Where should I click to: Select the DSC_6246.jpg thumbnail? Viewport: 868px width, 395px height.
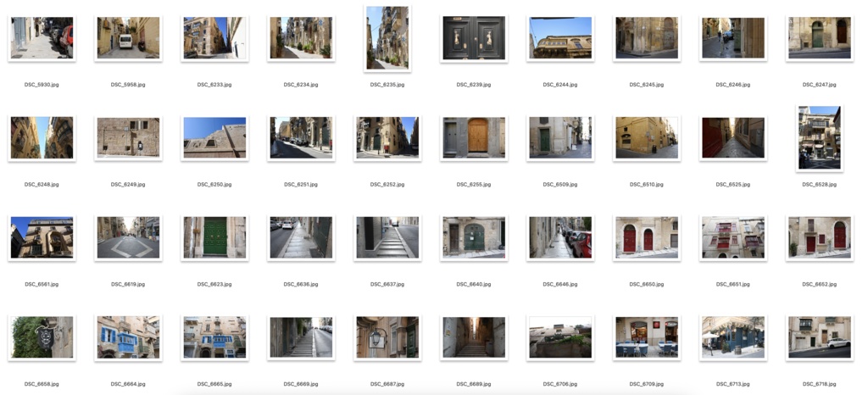pyautogui.click(x=733, y=37)
